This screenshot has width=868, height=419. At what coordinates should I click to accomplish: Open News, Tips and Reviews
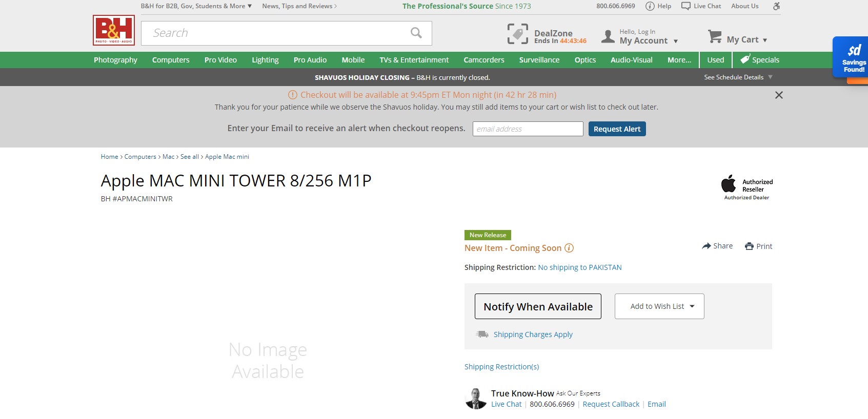(299, 6)
